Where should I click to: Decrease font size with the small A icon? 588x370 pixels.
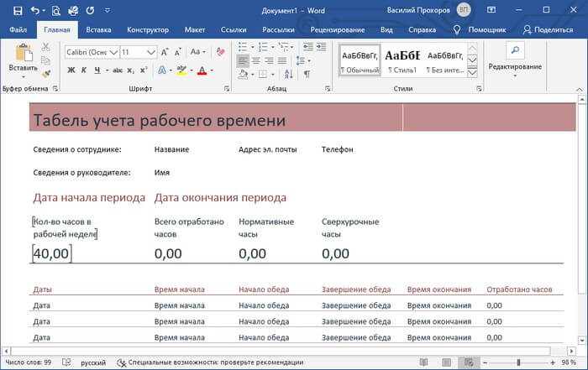click(178, 52)
